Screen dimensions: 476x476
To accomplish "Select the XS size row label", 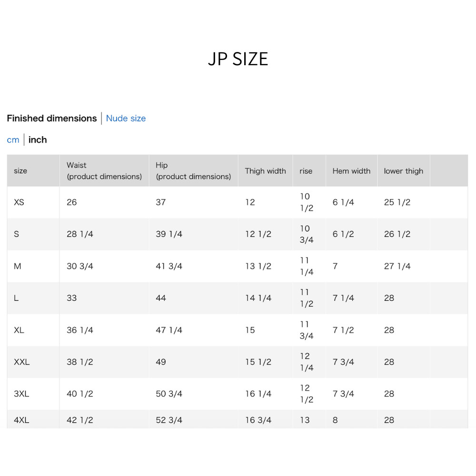I will [19, 202].
